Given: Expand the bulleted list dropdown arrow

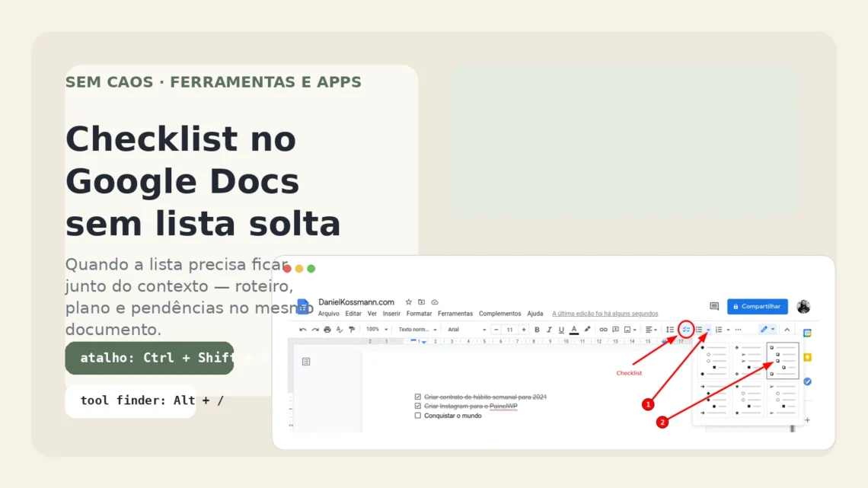Looking at the screenshot, I should click(708, 330).
